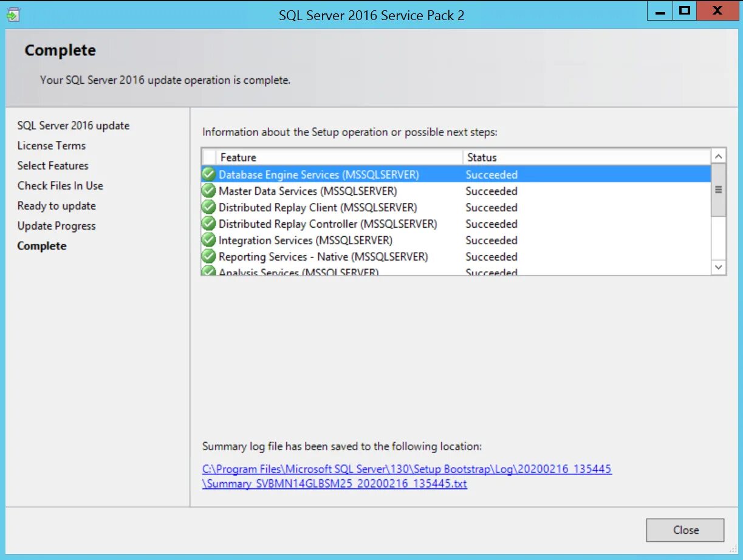
Task: Click green check icon beside Integration Services
Action: pyautogui.click(x=209, y=240)
